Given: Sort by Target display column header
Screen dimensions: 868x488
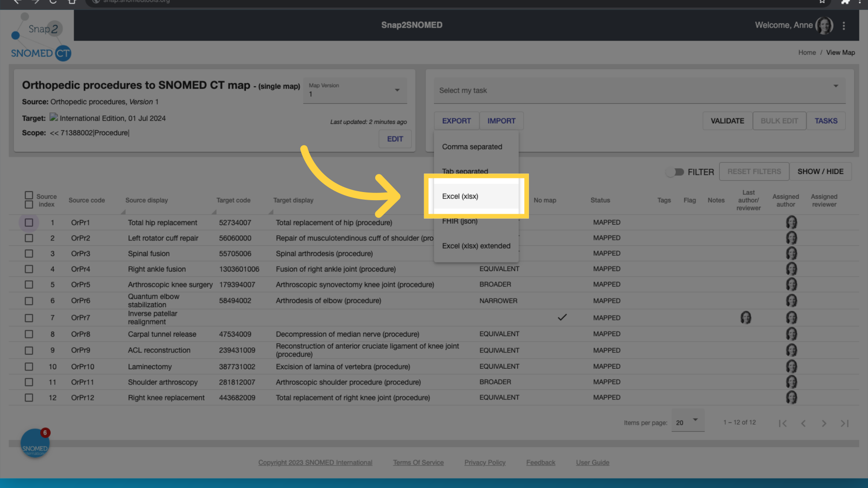Looking at the screenshot, I should click(x=293, y=200).
